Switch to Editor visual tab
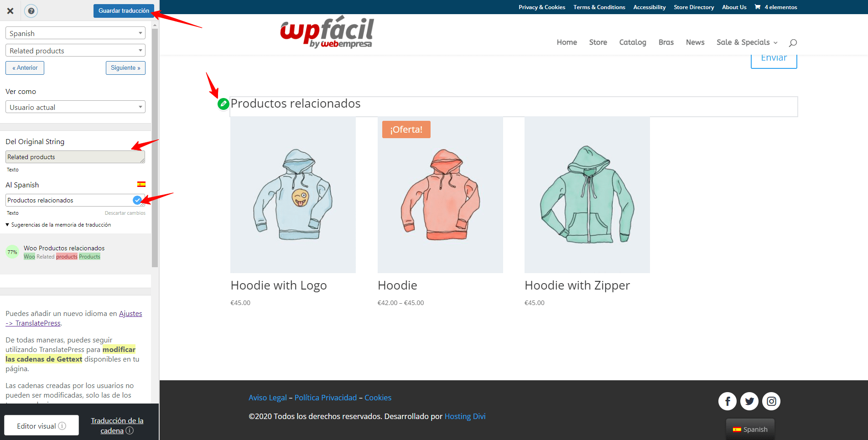 (42, 426)
